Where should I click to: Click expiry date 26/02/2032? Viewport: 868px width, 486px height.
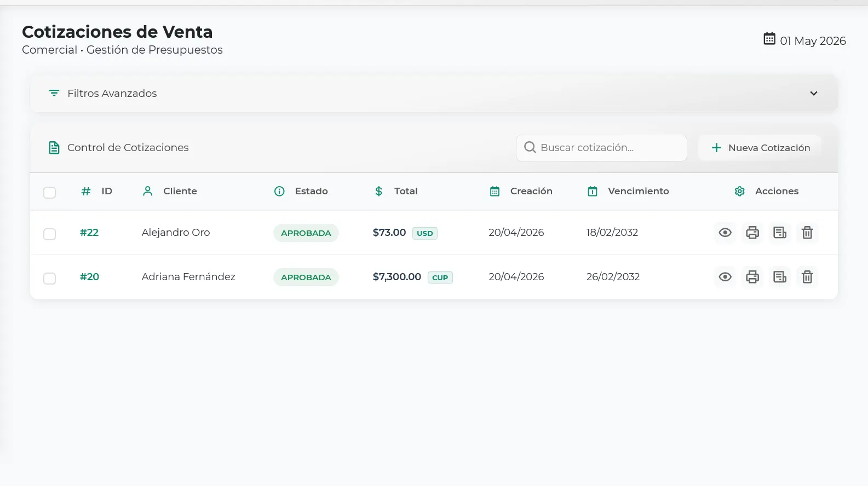(613, 276)
